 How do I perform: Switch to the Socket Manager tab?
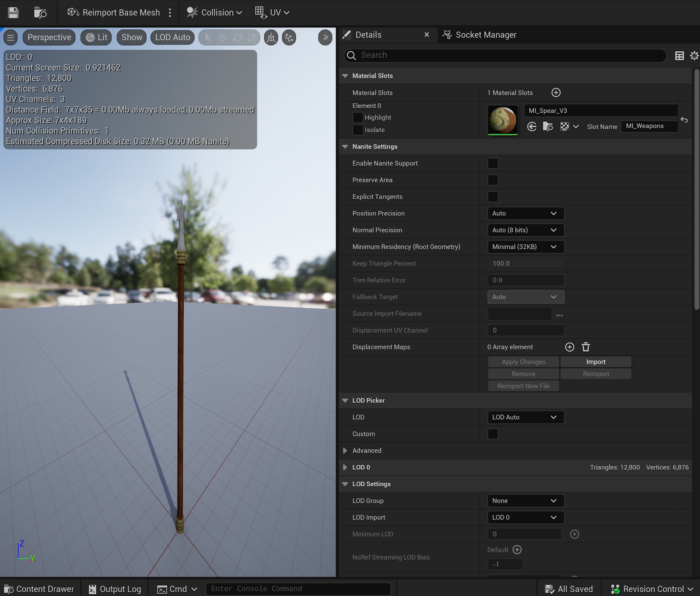(x=480, y=35)
